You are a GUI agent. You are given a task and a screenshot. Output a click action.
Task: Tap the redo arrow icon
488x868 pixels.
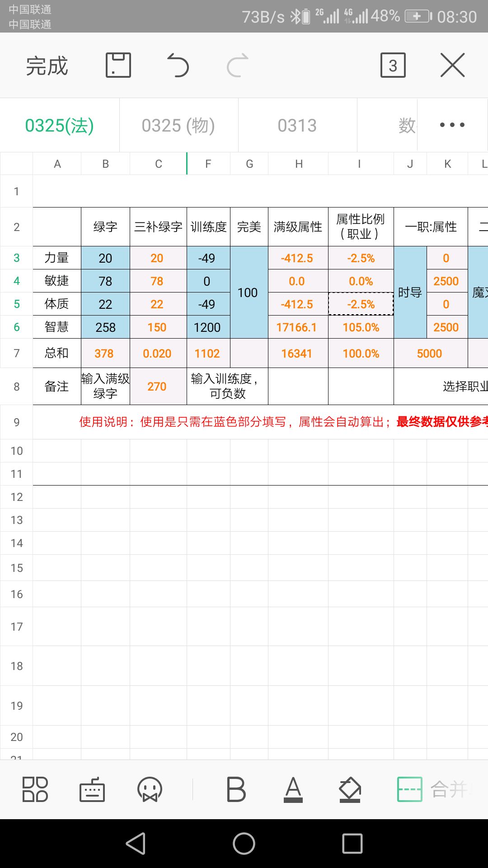click(238, 65)
